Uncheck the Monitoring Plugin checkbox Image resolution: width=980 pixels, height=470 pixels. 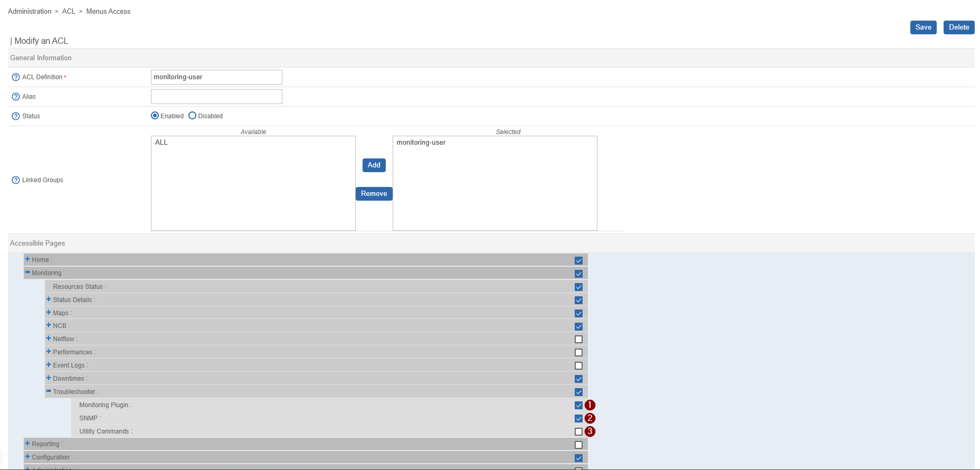tap(578, 405)
